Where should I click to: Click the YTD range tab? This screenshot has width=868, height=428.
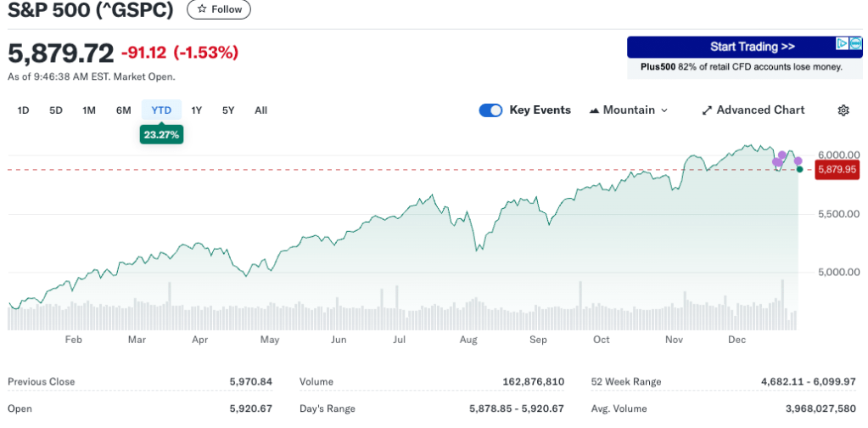(x=161, y=110)
